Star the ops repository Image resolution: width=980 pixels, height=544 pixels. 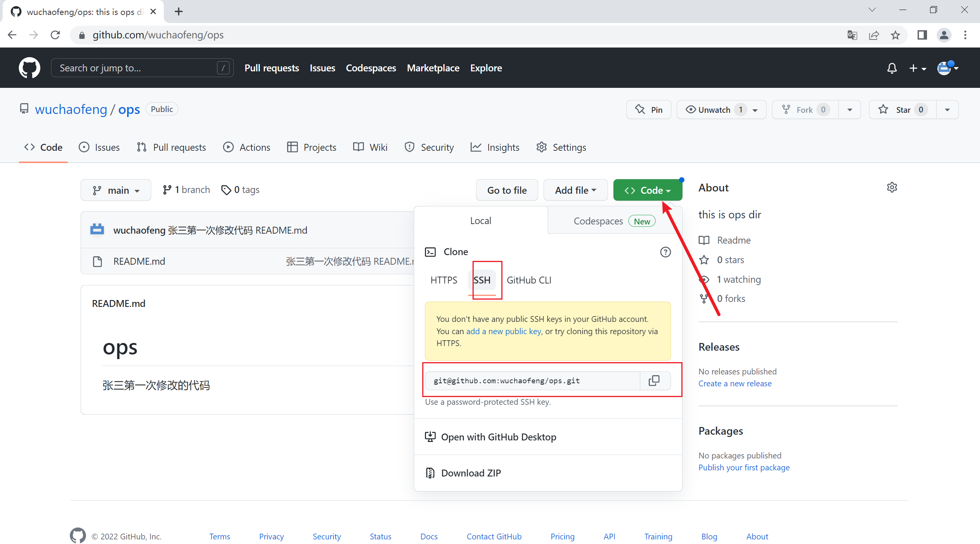[x=903, y=110]
